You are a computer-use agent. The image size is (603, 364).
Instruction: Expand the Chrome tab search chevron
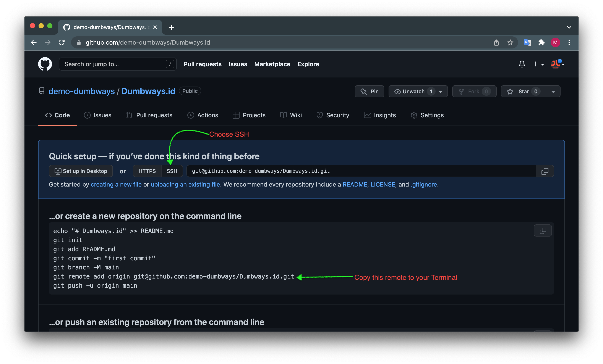[569, 27]
